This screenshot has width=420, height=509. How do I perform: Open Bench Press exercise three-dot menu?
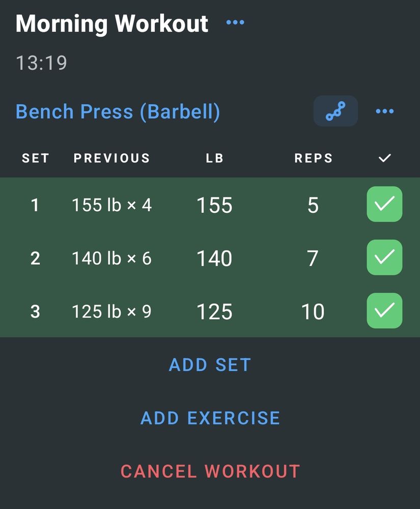[385, 111]
